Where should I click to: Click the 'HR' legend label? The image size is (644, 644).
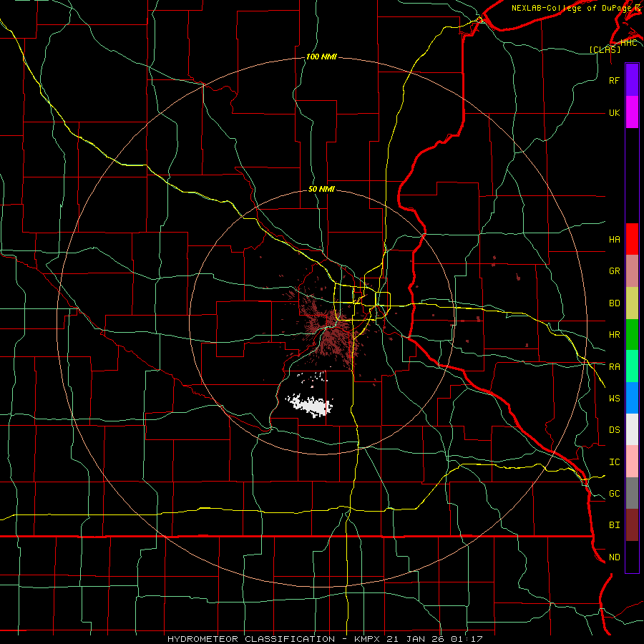point(614,335)
